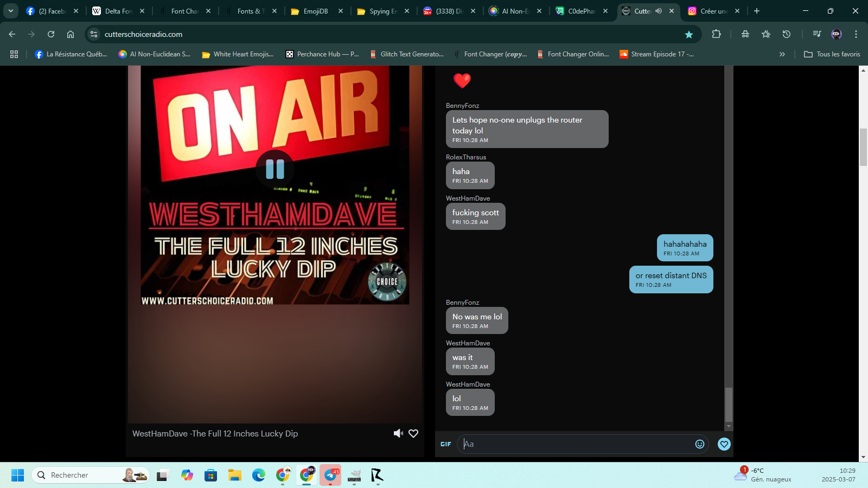Expand the tab search dropdown arrow

pyautogui.click(x=10, y=11)
